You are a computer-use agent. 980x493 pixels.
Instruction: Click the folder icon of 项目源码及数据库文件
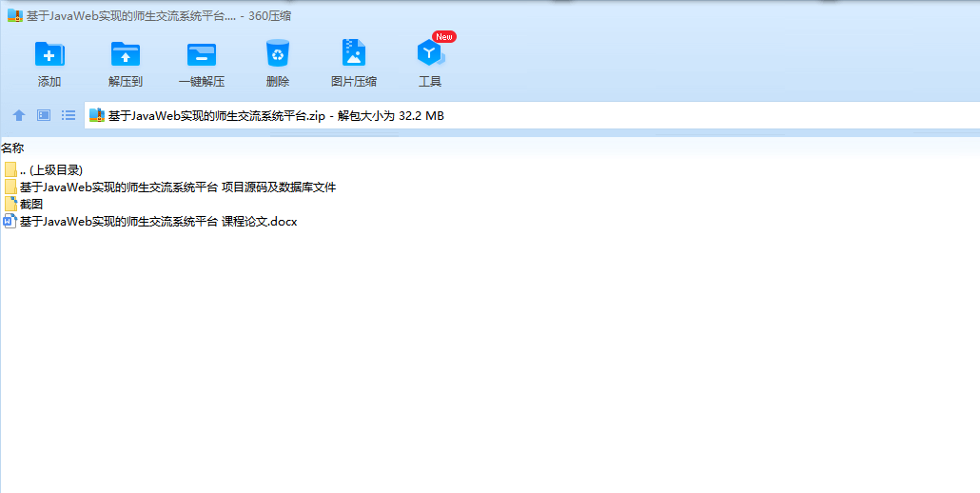point(10,187)
